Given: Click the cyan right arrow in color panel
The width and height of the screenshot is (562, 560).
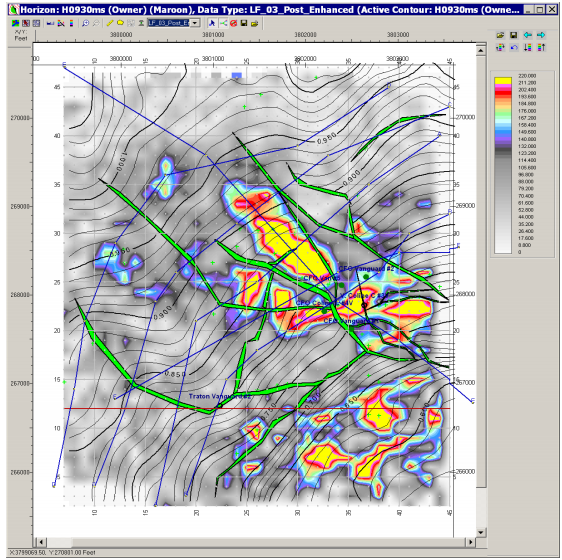Looking at the screenshot, I should (541, 35).
